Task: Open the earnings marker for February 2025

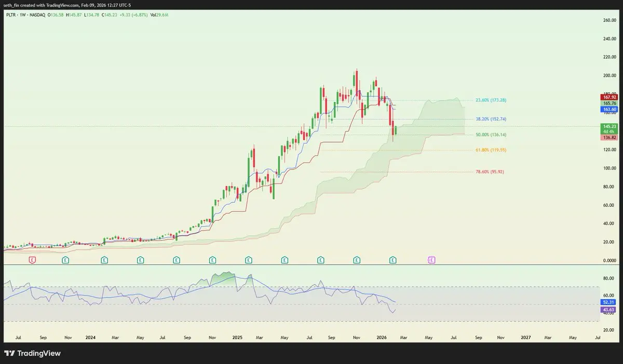Action: [x=249, y=259]
